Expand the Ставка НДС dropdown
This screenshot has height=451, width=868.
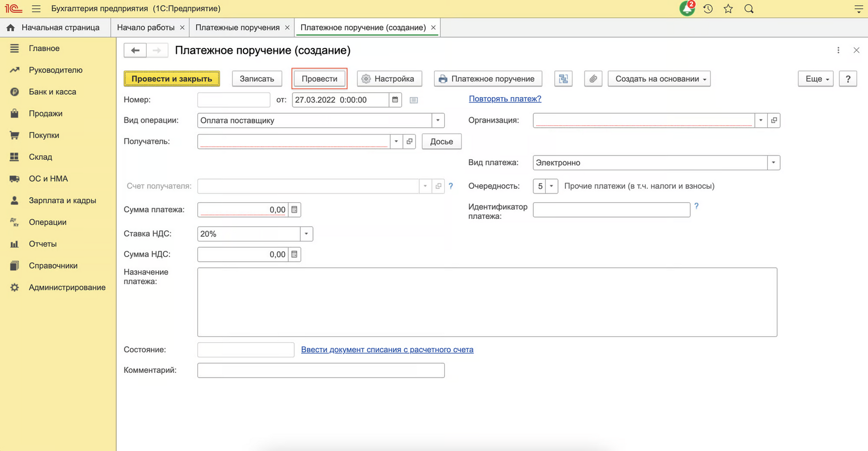tap(306, 234)
